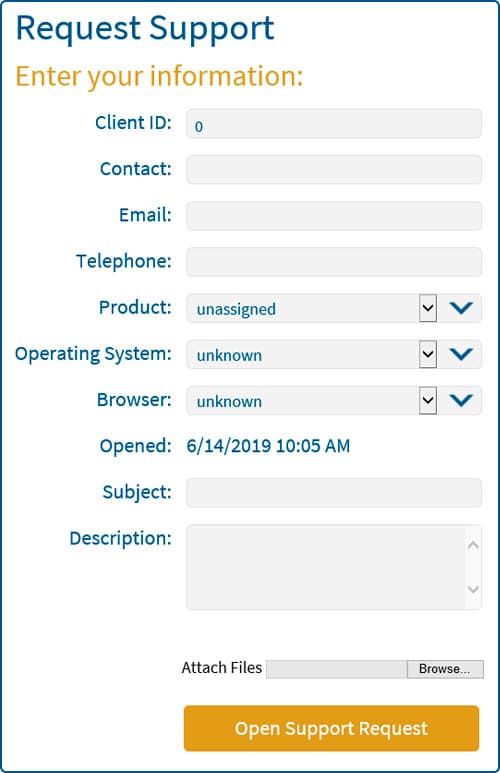Click the Subject text field
The width and height of the screenshot is (500, 773).
pos(334,492)
